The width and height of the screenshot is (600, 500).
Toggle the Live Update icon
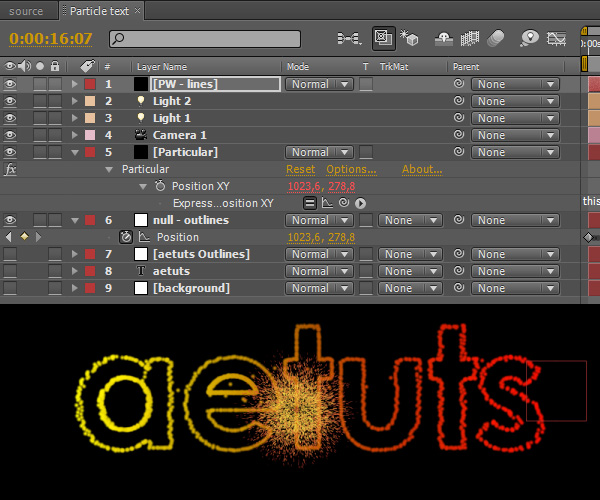[384, 39]
